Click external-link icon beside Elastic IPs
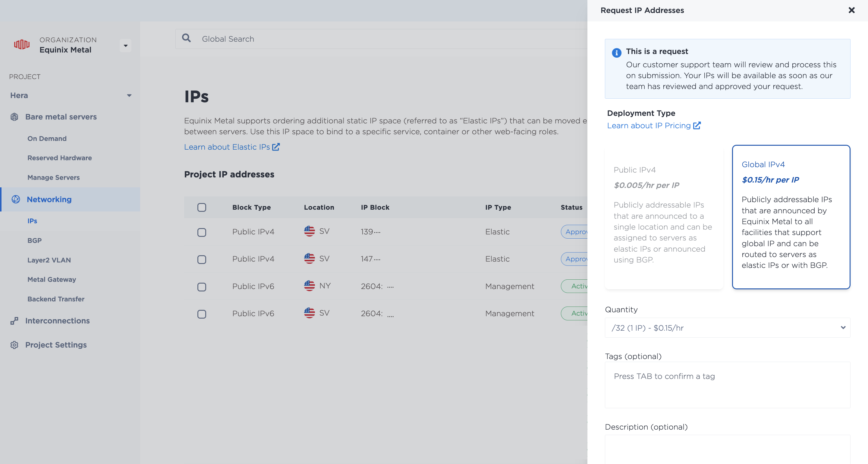The width and height of the screenshot is (868, 464). 276,147
